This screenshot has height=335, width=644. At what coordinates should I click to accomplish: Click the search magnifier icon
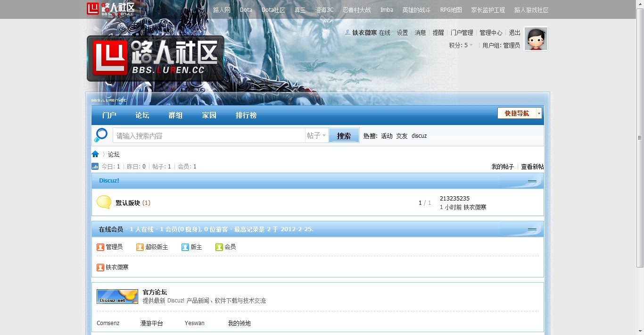(x=101, y=135)
